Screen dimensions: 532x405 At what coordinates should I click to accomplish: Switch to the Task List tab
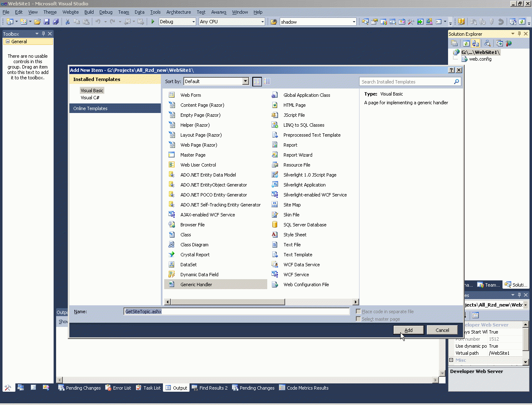[x=148, y=388]
